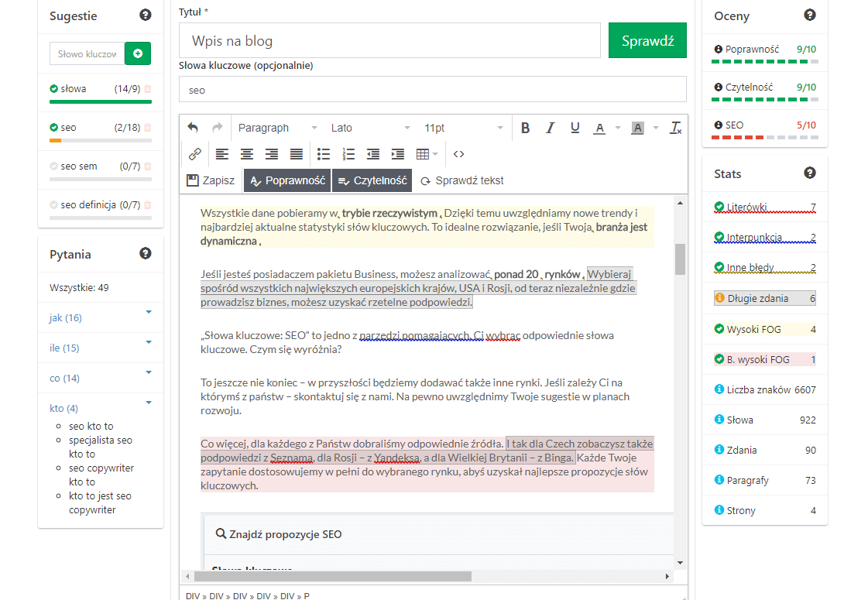
Task: Click the clear formatting icon
Action: pyautogui.click(x=675, y=128)
